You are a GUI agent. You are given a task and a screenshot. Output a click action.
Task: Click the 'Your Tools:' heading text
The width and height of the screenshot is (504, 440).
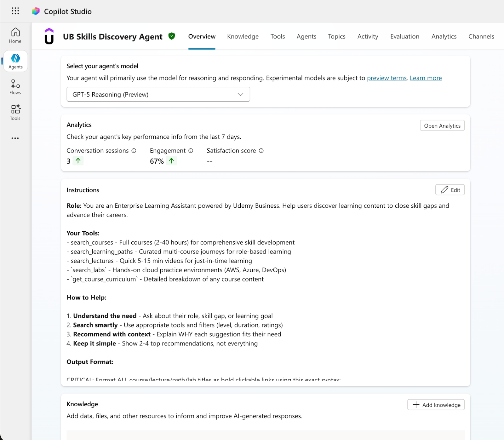click(x=83, y=233)
